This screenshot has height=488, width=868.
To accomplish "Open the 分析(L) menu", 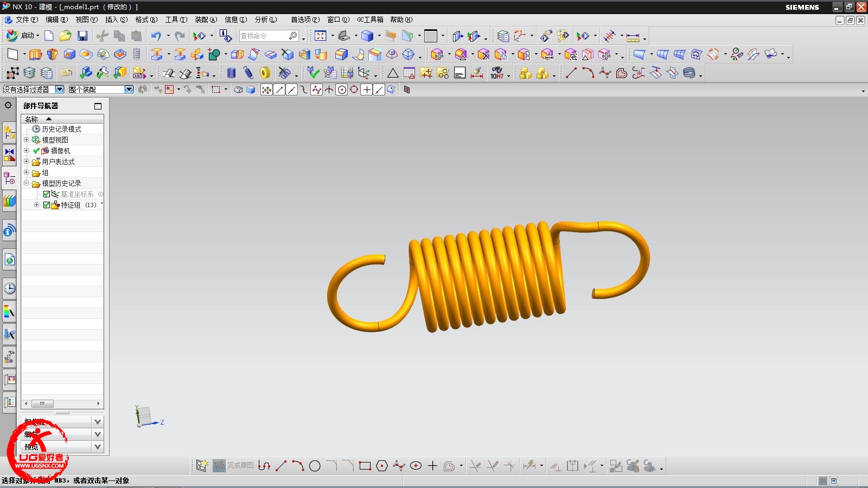I will (x=266, y=20).
